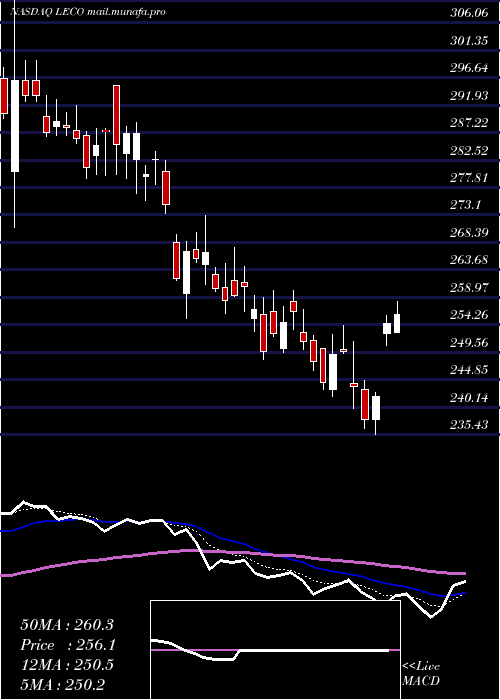This screenshot has width=500, height=700.
Task: Click the 291.93 price axis label
Action: (469, 96)
